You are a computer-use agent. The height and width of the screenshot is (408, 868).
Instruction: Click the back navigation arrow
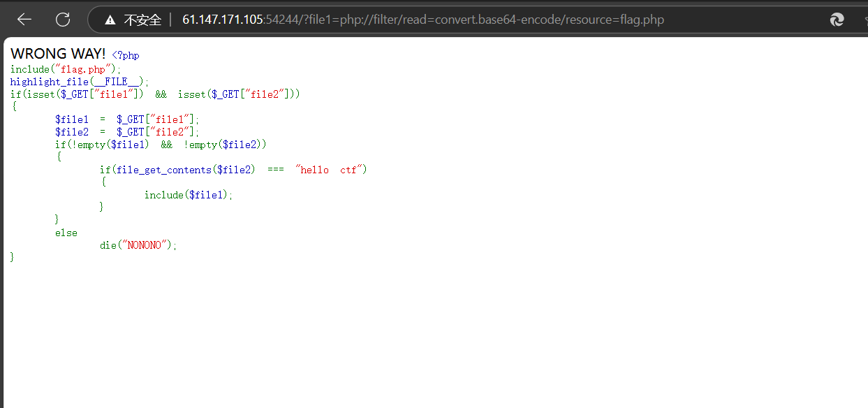pos(24,19)
